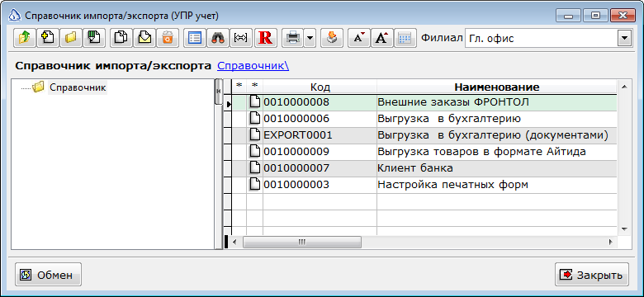Minimize the Справочник импорта/экспорта window
The height and width of the screenshot is (297, 644).
point(569,16)
